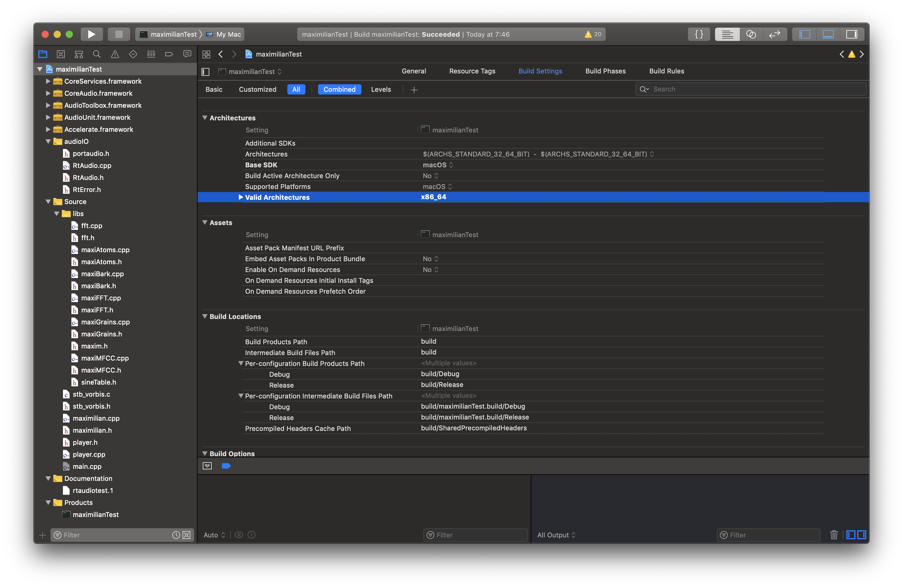Viewport: 903px width, 588px height.
Task: Click the Stop button in toolbar
Action: pyautogui.click(x=119, y=34)
